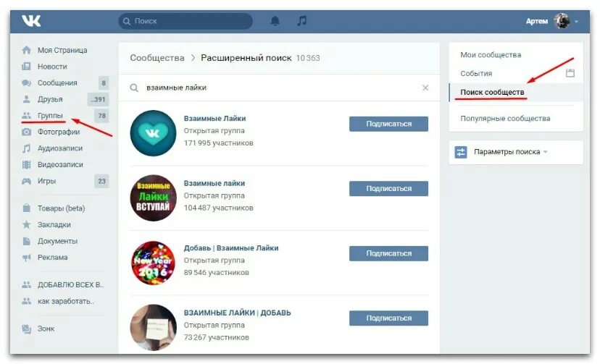
Task: Clear the search query with X icon
Action: coord(425,88)
